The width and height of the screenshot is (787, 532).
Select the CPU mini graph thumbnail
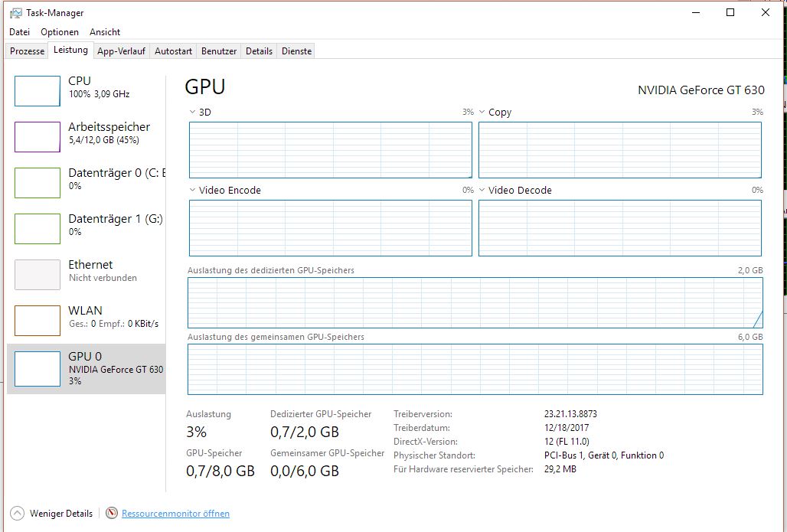[x=38, y=91]
